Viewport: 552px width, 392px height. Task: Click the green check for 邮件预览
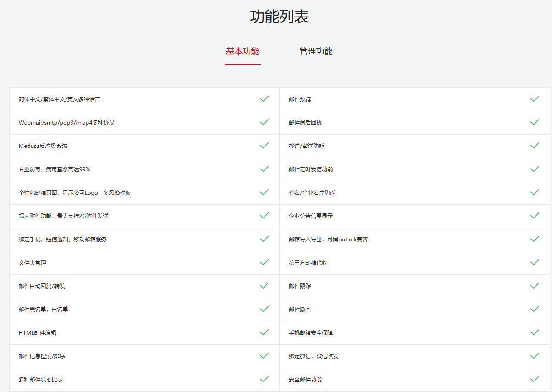point(535,99)
